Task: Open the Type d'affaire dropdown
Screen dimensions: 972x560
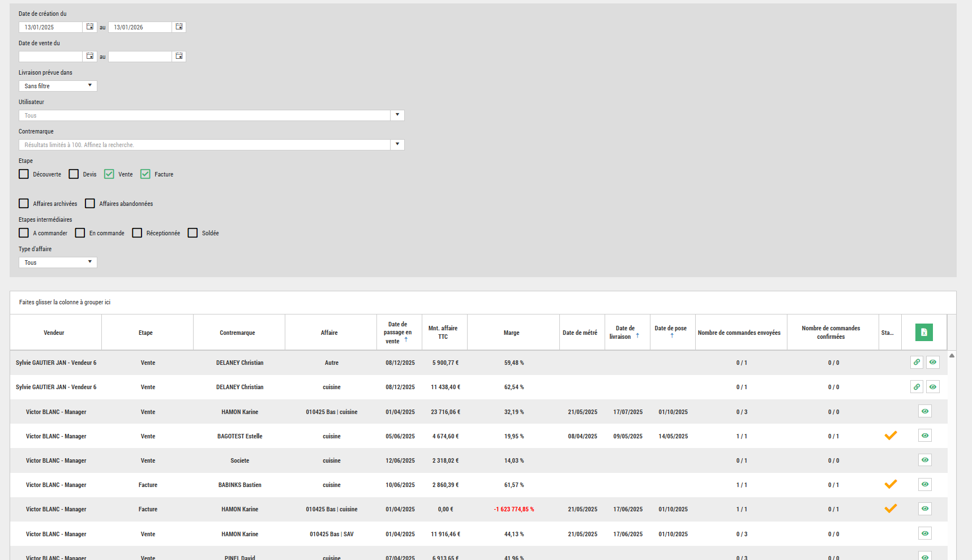Action: tap(58, 262)
